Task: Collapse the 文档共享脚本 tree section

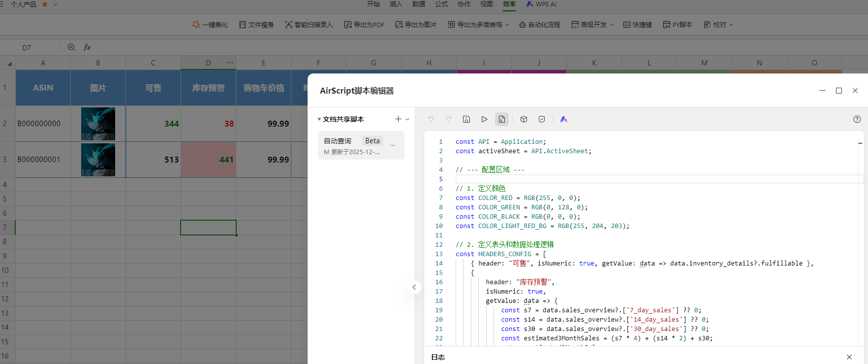Action: 319,119
